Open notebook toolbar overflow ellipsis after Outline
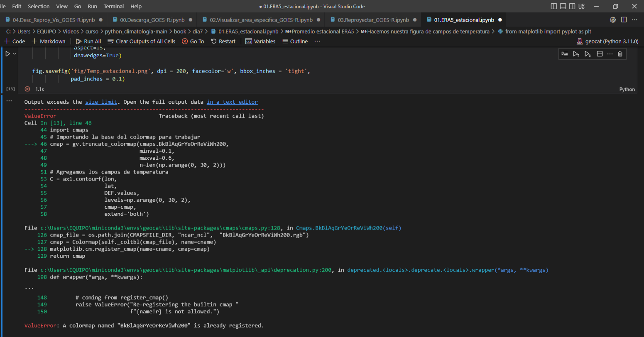The height and width of the screenshot is (337, 644). [317, 41]
